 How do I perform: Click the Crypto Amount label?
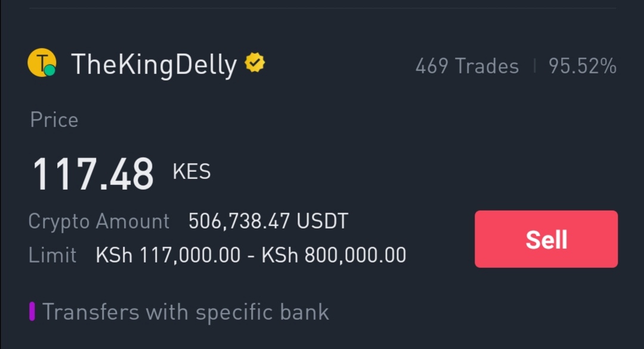coord(98,221)
